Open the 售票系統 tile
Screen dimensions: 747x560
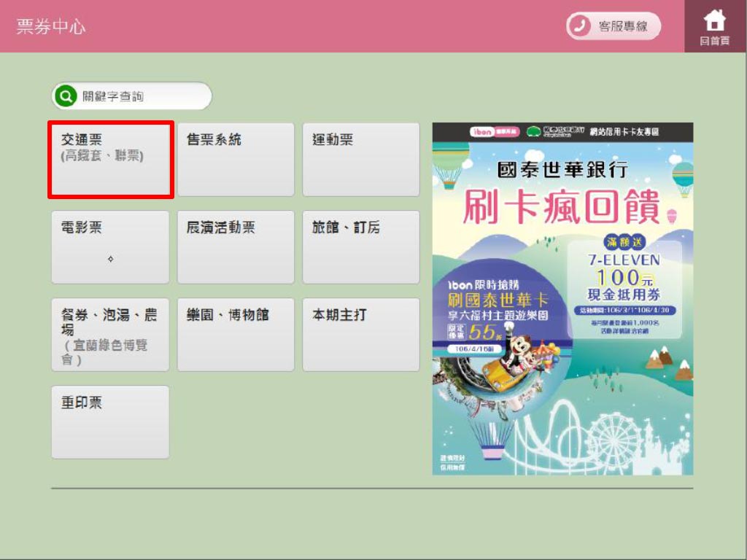[x=236, y=160]
